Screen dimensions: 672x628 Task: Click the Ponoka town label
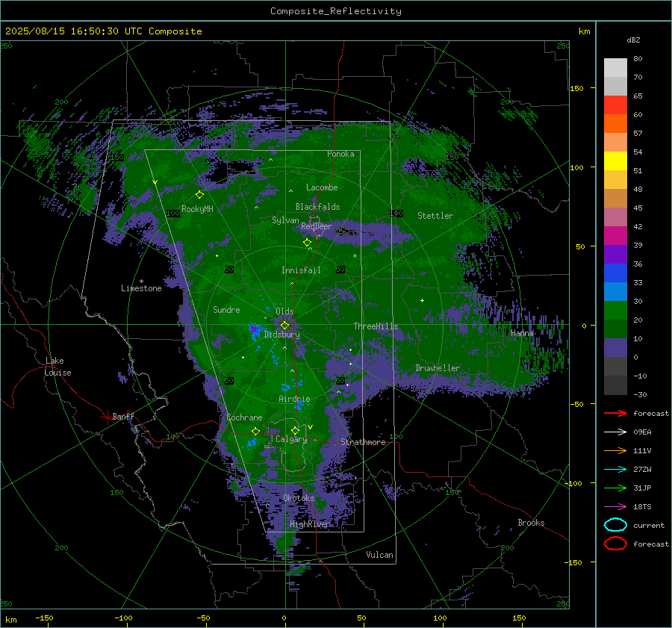pos(340,154)
